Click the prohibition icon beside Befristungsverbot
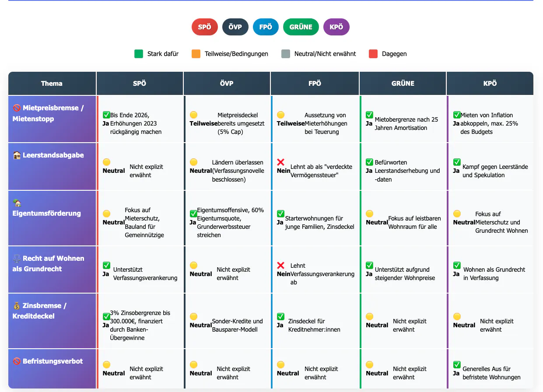Screen dimensions: 543x392 pos(17,361)
